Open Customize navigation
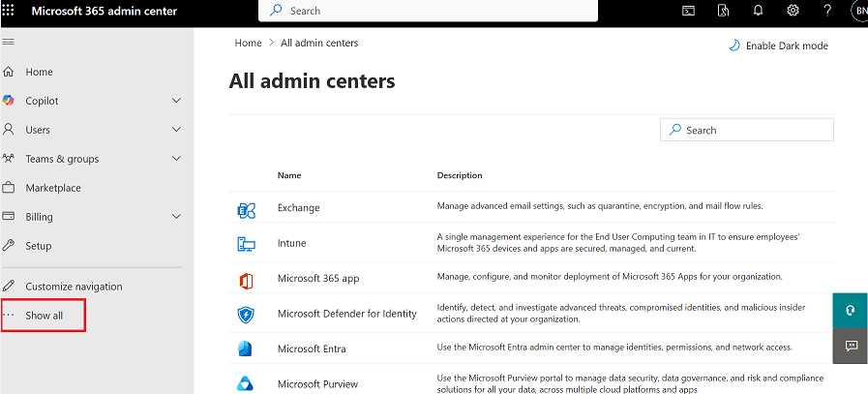 pyautogui.click(x=74, y=287)
